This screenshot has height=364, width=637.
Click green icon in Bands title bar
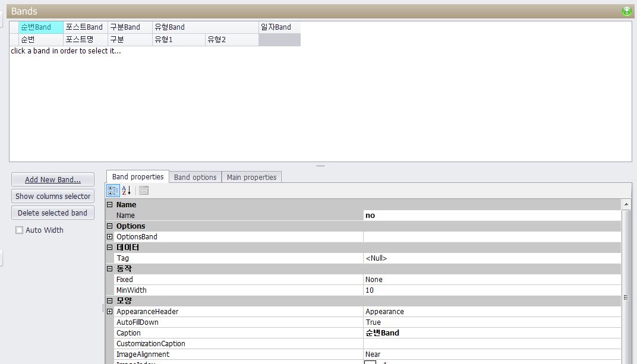[x=626, y=11]
